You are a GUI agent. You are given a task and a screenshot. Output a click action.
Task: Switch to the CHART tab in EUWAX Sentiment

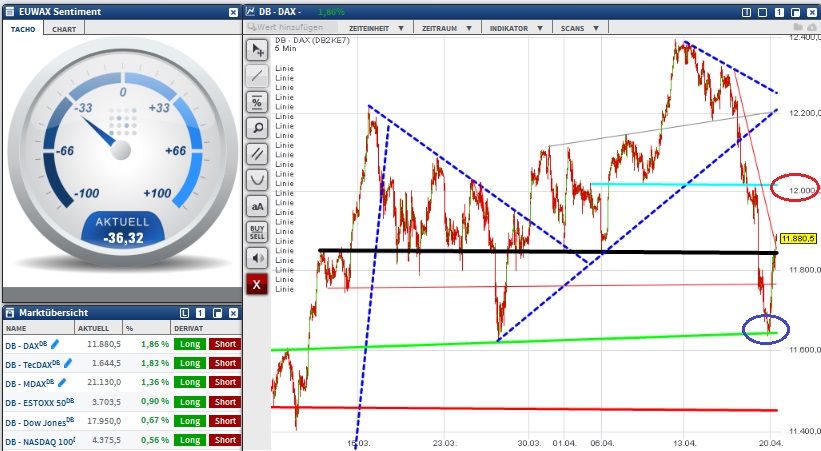pos(64,29)
